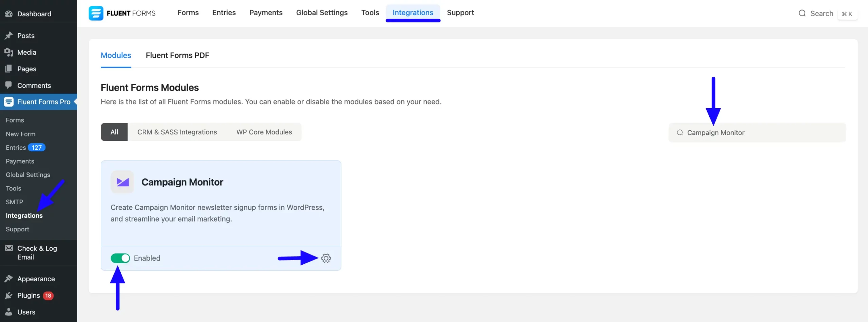
Task: Click the Fluent Forms Pro sidebar icon
Action: click(9, 102)
